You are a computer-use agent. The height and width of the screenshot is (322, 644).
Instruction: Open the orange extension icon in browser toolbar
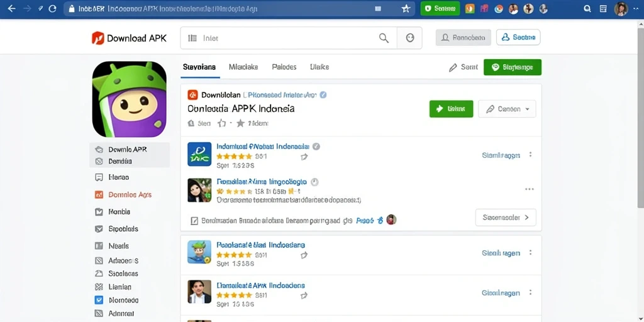tap(470, 9)
